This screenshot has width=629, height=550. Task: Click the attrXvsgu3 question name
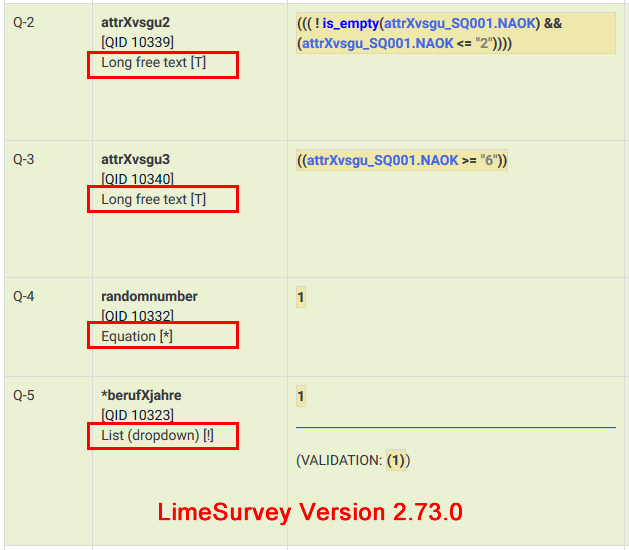(x=143, y=159)
